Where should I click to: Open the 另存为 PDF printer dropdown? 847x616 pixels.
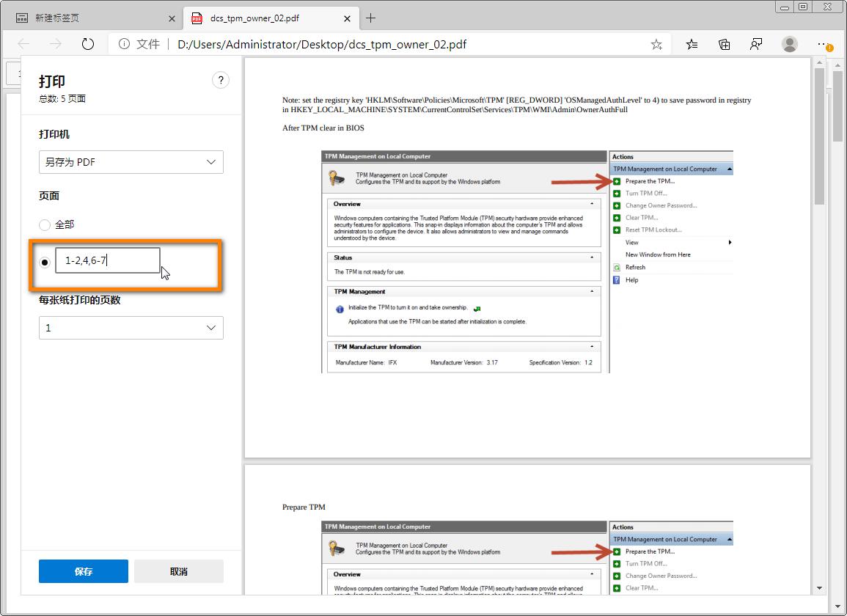point(131,162)
